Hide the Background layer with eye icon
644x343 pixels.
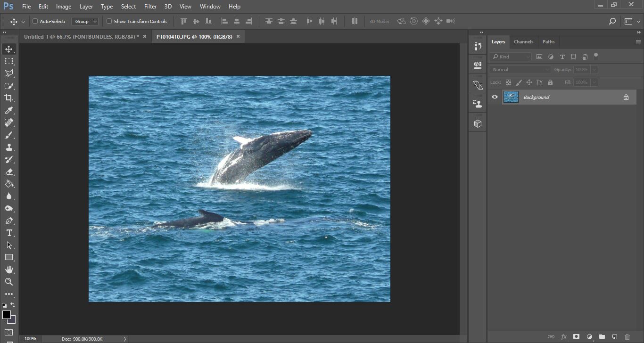(495, 97)
